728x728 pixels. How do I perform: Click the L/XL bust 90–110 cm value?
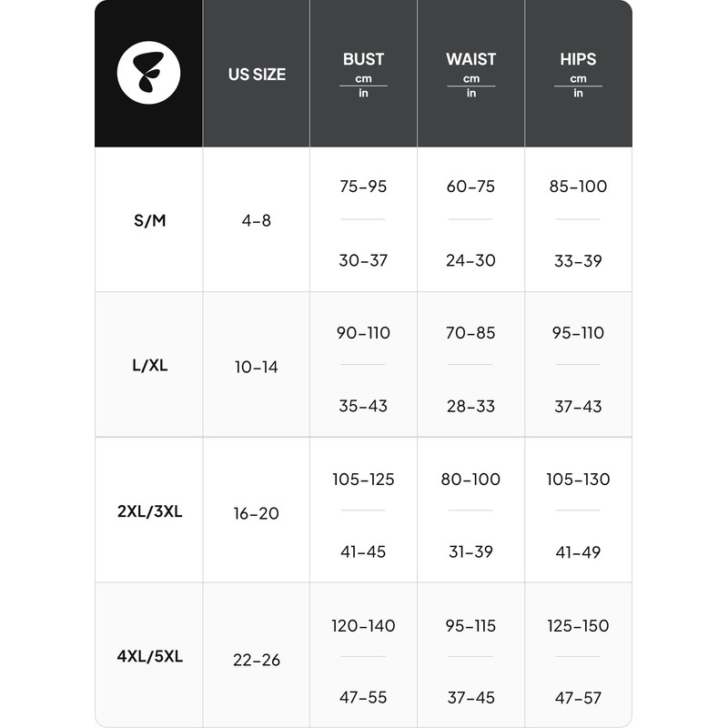click(363, 333)
